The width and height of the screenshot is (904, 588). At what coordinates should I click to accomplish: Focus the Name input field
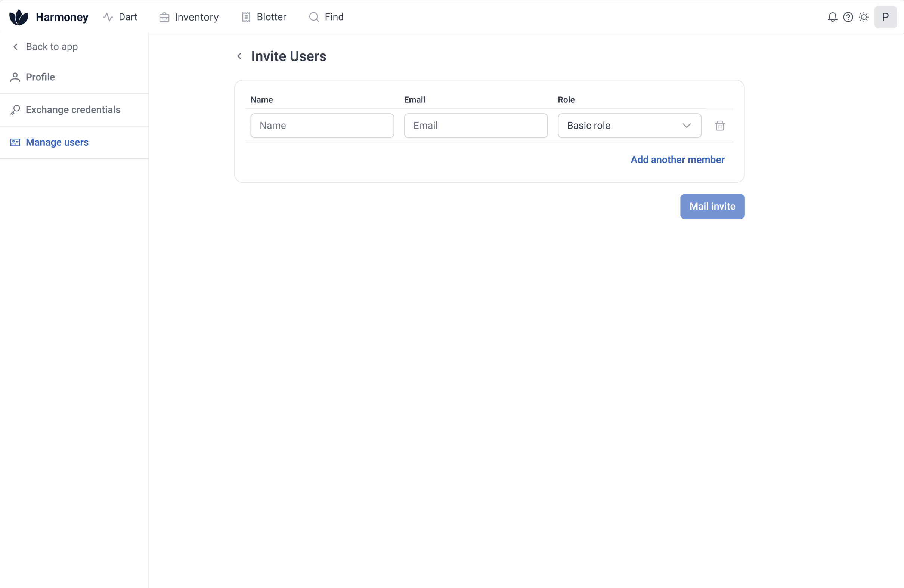322,126
